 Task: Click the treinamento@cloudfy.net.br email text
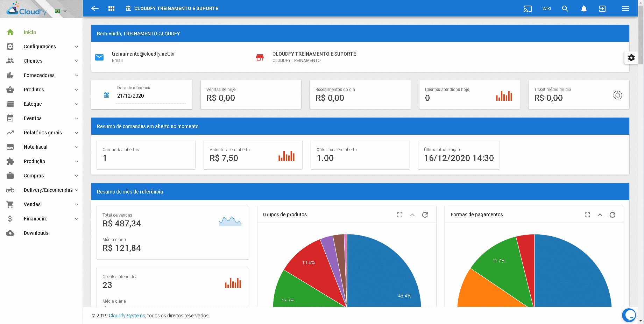pos(143,54)
